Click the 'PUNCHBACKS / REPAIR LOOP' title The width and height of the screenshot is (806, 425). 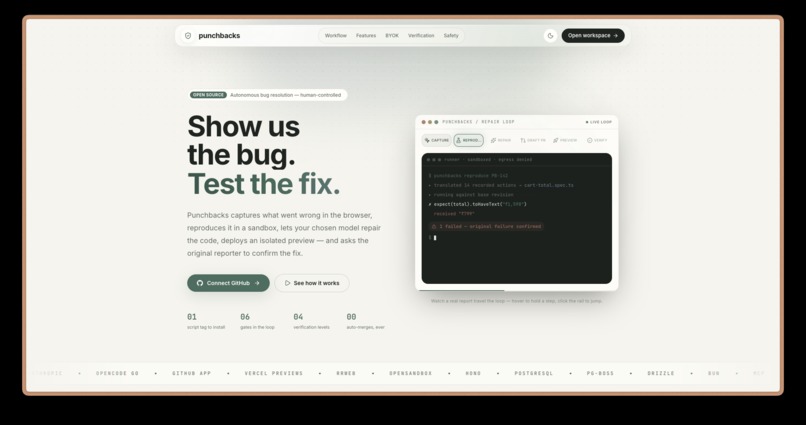pyautogui.click(x=478, y=122)
